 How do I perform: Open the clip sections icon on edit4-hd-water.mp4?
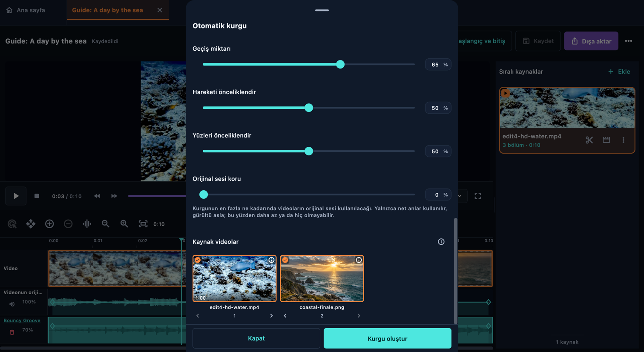[606, 140]
